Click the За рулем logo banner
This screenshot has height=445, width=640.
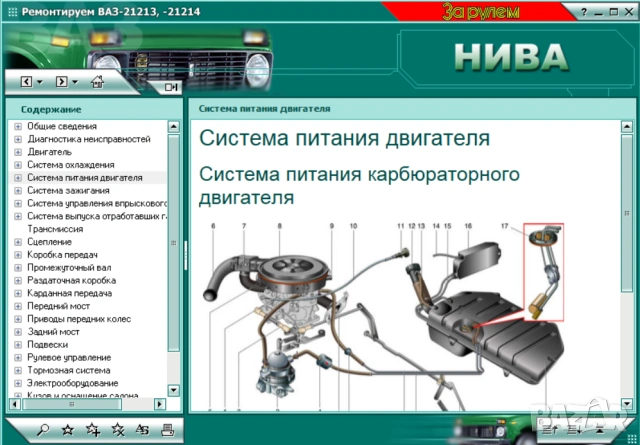pyautogui.click(x=480, y=12)
